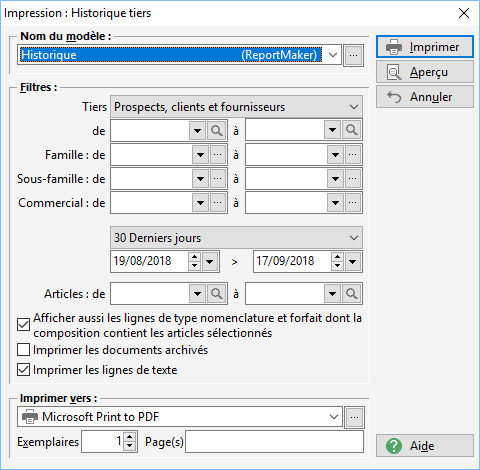Open printer settings ellipsis beside Microsoft Print to PDF
The width and height of the screenshot is (480, 470).
click(354, 417)
